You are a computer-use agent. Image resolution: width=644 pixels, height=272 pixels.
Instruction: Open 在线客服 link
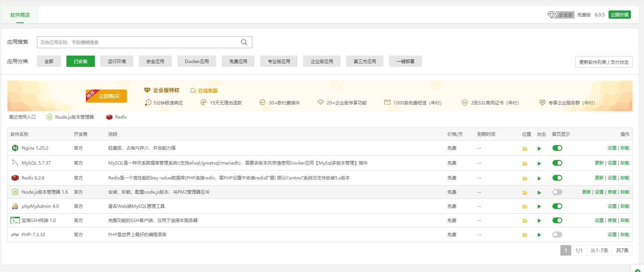[204, 91]
